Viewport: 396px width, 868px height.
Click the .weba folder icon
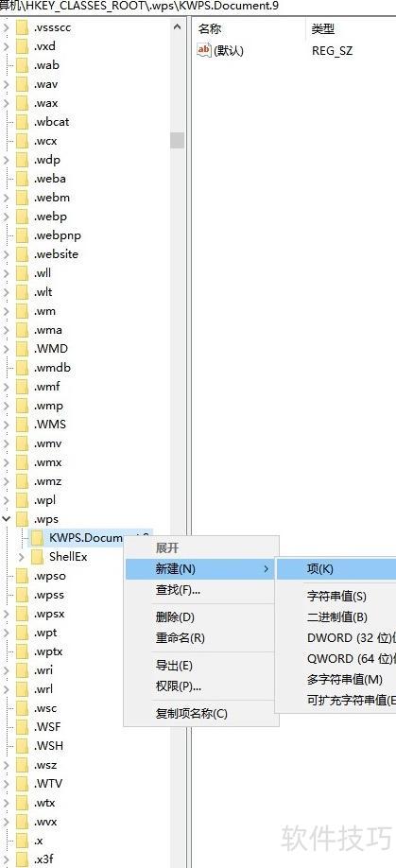coord(22,179)
